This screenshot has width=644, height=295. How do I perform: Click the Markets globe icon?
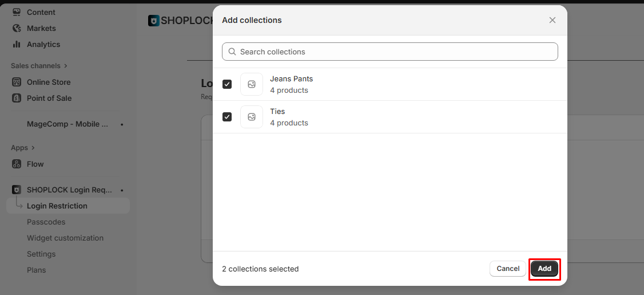(x=17, y=28)
